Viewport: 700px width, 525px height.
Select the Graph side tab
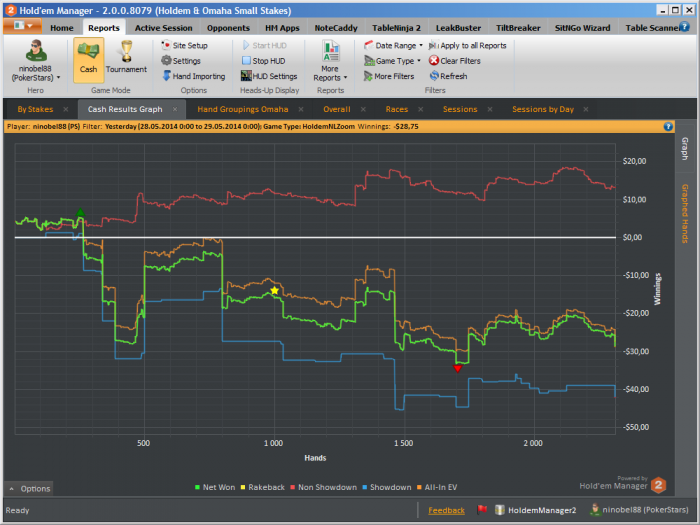click(x=685, y=149)
